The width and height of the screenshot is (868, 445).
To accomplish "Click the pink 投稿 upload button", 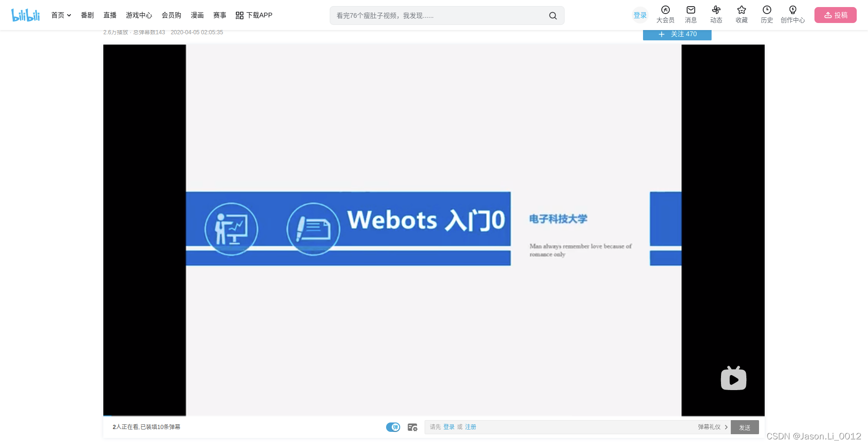I will point(836,15).
